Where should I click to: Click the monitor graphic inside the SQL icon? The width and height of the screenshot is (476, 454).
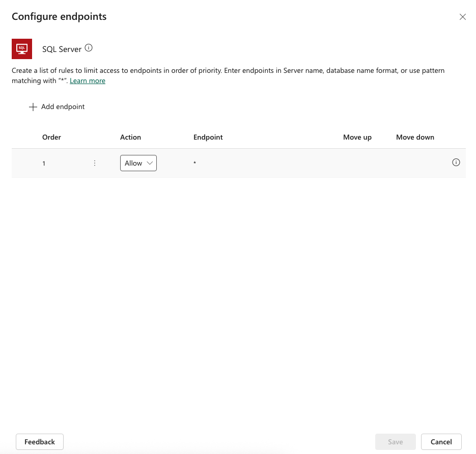coord(22,47)
